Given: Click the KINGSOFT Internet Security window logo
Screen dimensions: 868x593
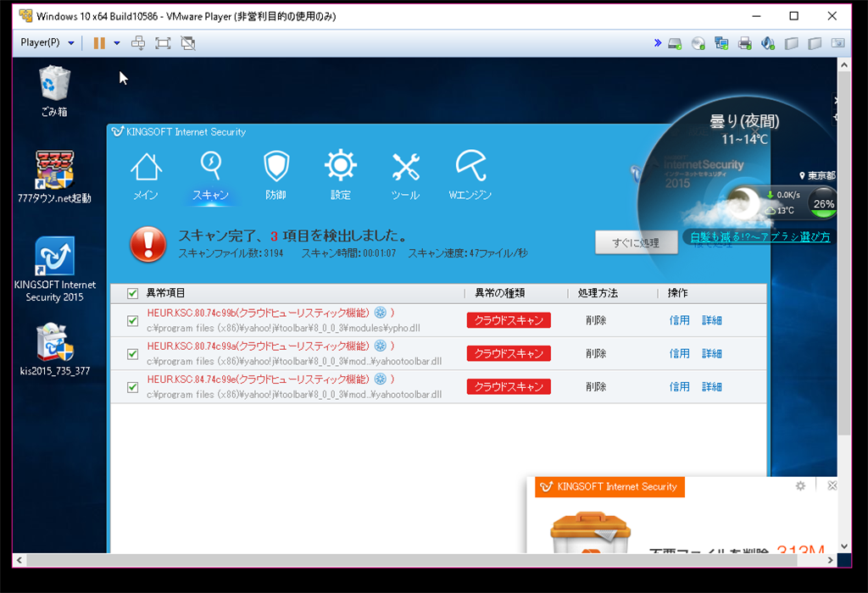Looking at the screenshot, I should point(117,131).
